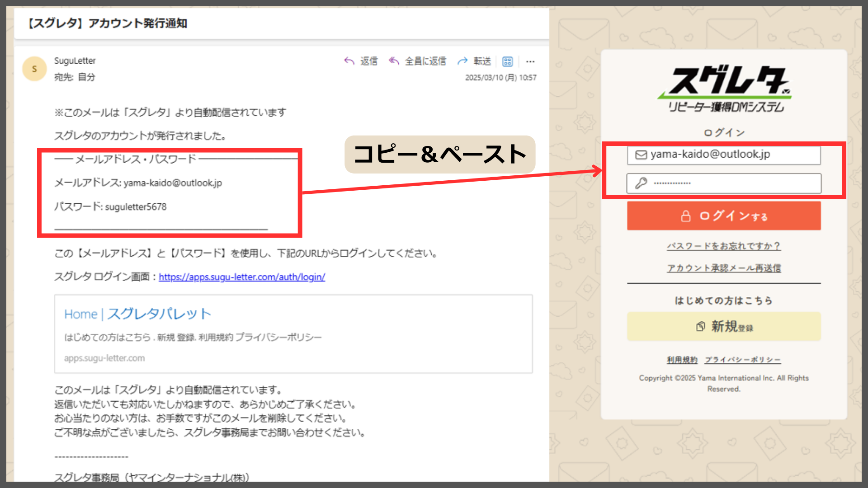Viewport: 868px width, 488px height.
Task: Focus the masked password input field
Action: (732, 183)
